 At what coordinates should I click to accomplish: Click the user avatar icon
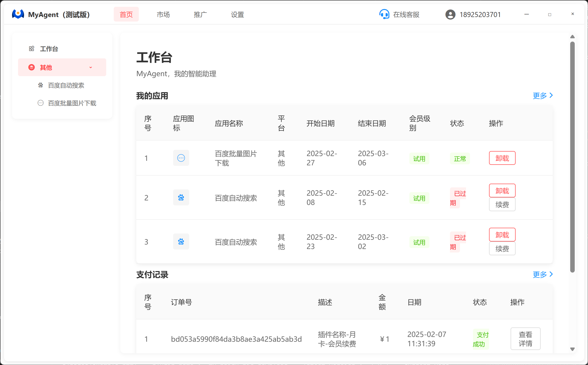pyautogui.click(x=450, y=15)
